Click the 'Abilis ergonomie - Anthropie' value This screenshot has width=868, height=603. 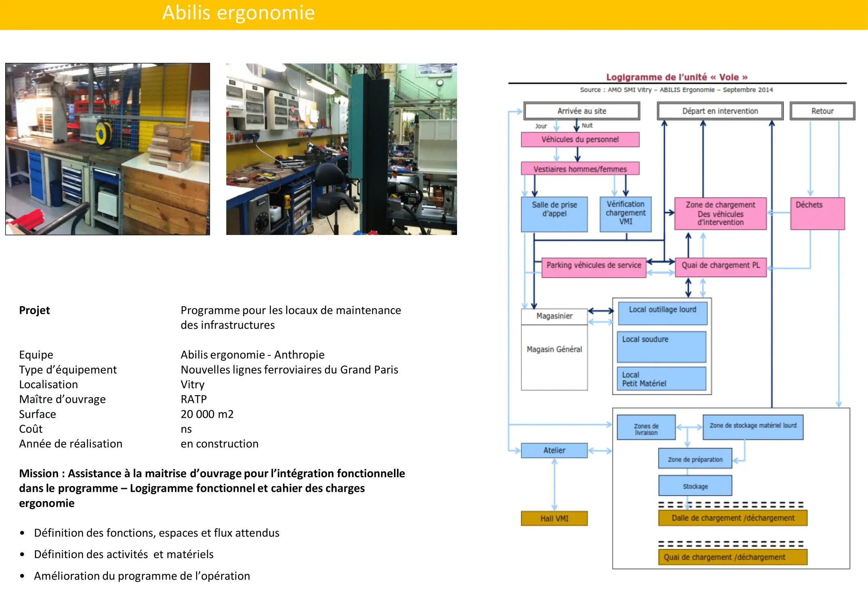pyautogui.click(x=253, y=355)
